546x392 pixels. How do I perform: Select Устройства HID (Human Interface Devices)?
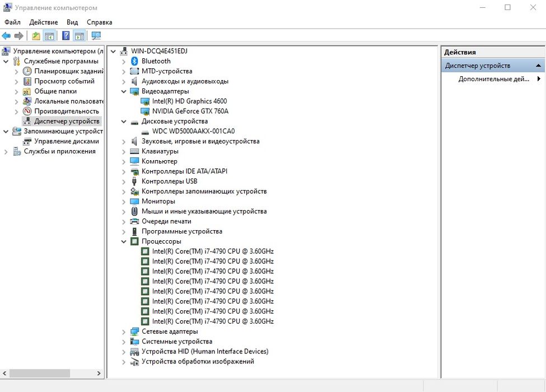pyautogui.click(x=205, y=352)
